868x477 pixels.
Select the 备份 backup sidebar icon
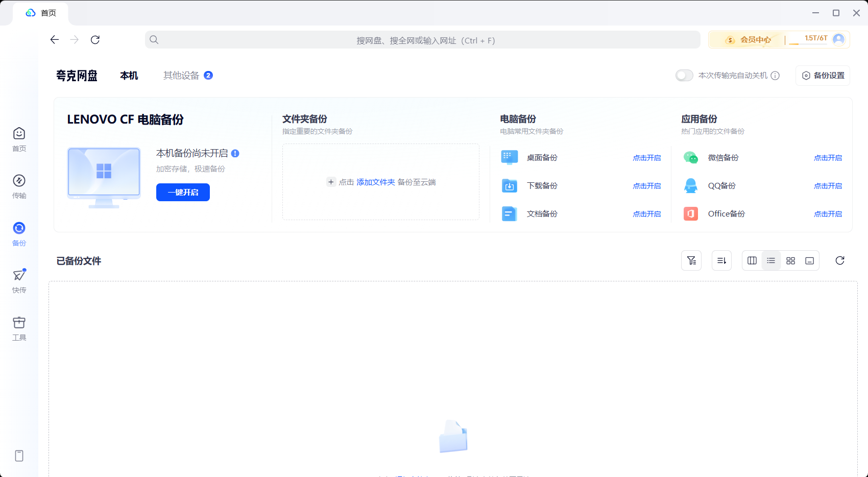click(x=19, y=228)
